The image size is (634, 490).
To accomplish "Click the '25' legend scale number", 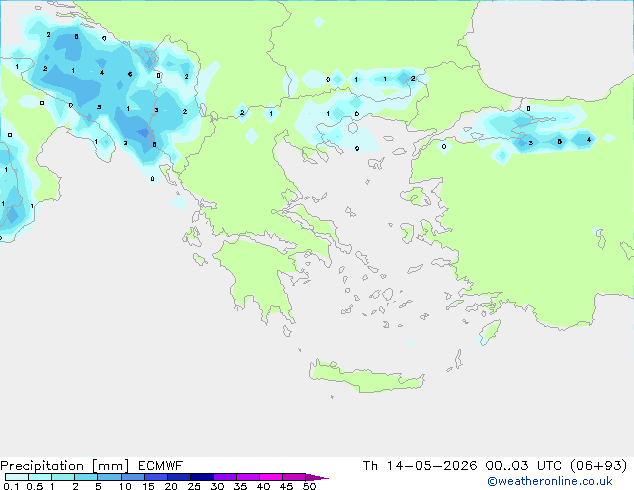I will pyautogui.click(x=194, y=486).
